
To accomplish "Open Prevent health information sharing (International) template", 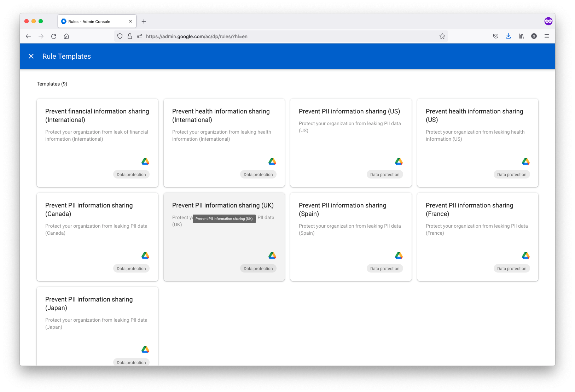I will 224,143.
